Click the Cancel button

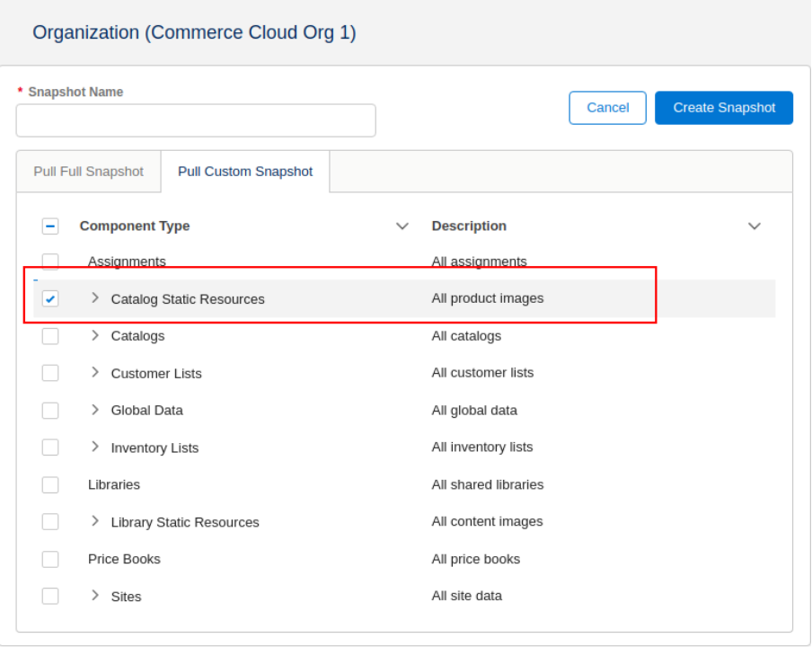(607, 108)
